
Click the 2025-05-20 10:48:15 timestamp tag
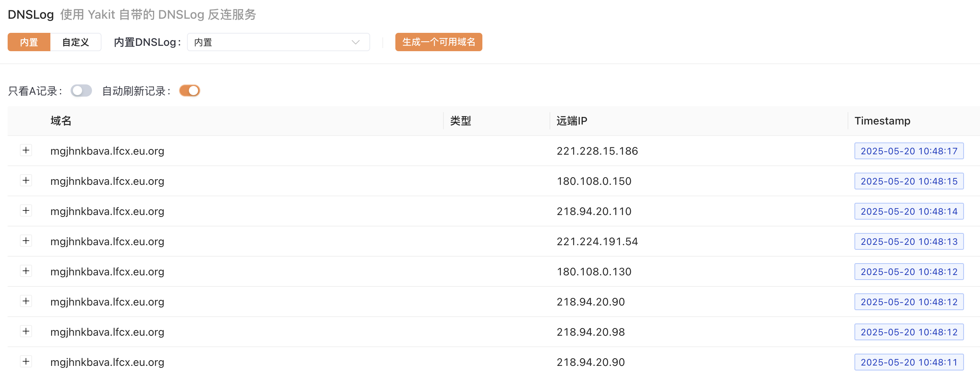click(x=909, y=181)
